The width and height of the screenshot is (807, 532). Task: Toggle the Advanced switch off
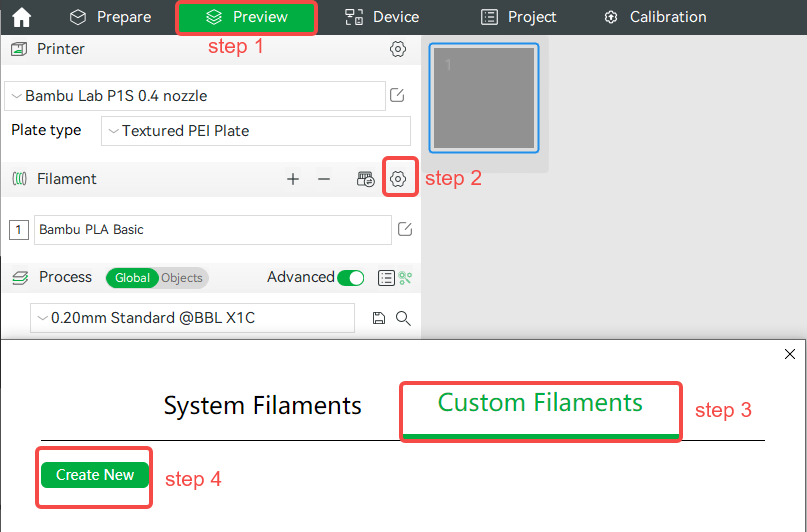[351, 278]
